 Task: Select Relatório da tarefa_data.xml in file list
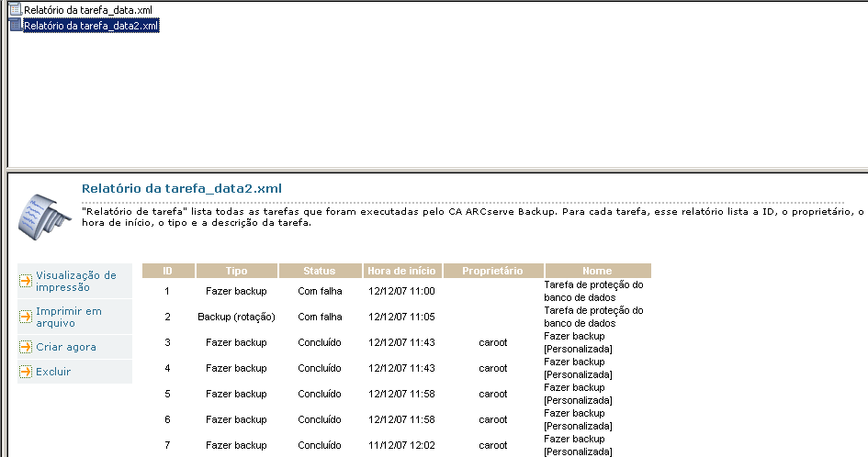pos(88,10)
